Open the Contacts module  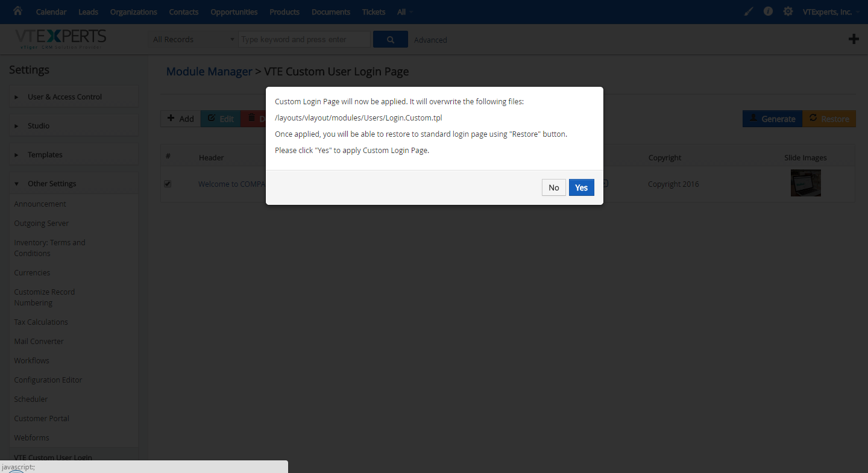coord(184,12)
